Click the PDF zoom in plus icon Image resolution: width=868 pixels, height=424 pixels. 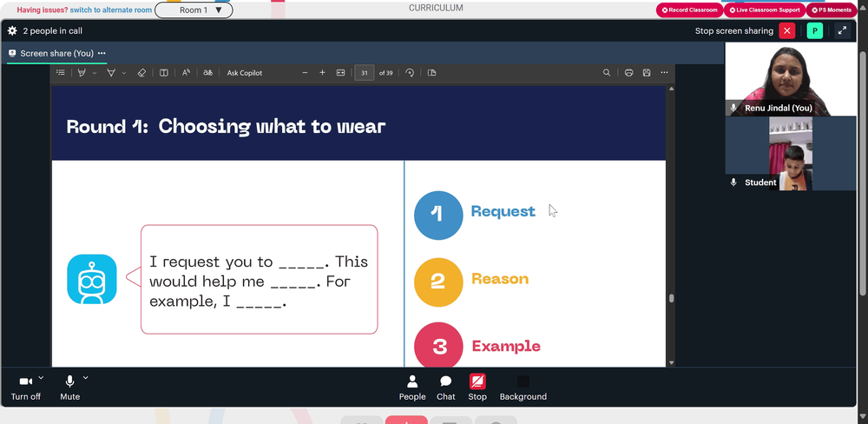click(x=322, y=73)
